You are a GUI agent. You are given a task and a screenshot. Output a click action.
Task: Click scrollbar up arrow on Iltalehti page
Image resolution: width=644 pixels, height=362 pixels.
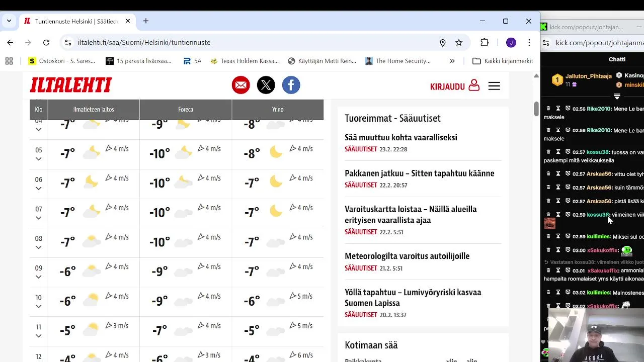536,76
